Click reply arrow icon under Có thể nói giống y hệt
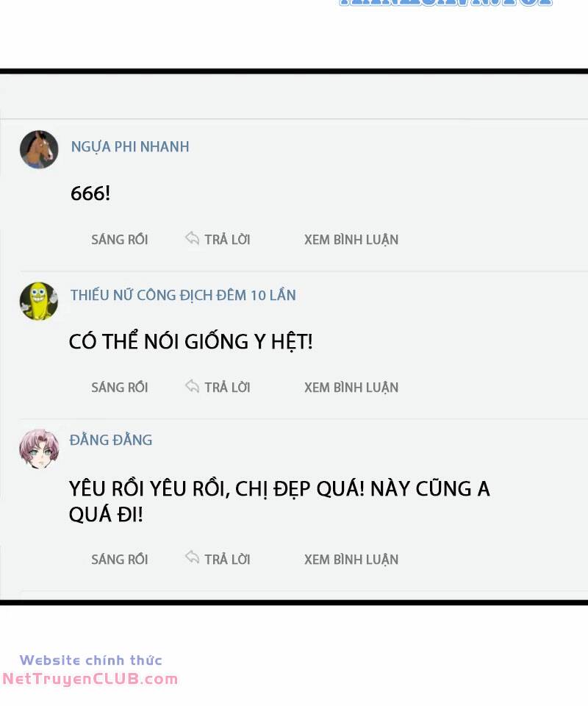The image size is (588, 706). click(x=192, y=386)
